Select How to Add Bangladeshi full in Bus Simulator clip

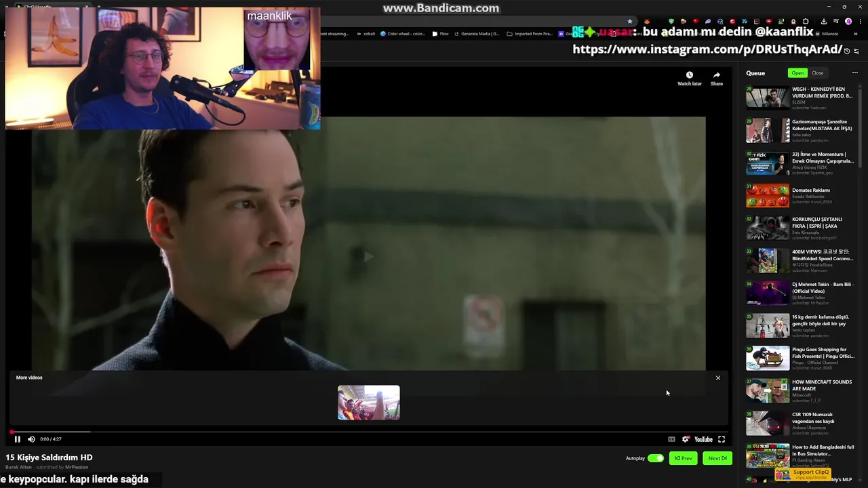click(x=800, y=456)
